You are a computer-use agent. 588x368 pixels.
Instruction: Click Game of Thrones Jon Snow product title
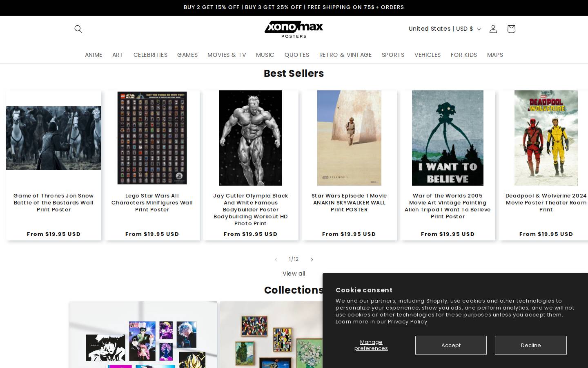[x=53, y=202]
